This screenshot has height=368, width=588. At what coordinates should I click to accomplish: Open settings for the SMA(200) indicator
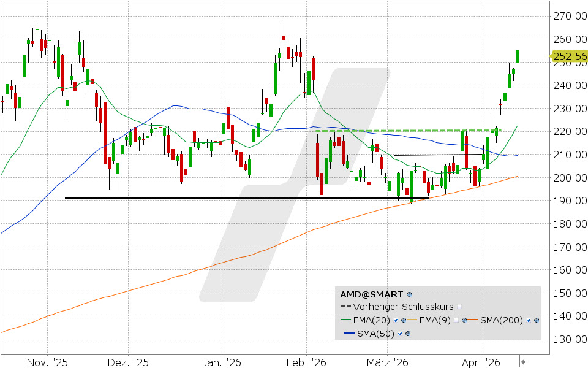tap(535, 320)
